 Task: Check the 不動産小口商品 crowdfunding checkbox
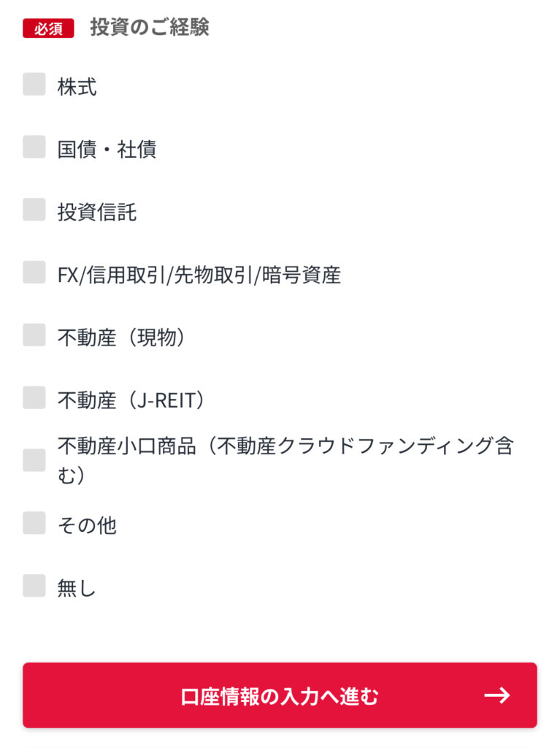34,460
